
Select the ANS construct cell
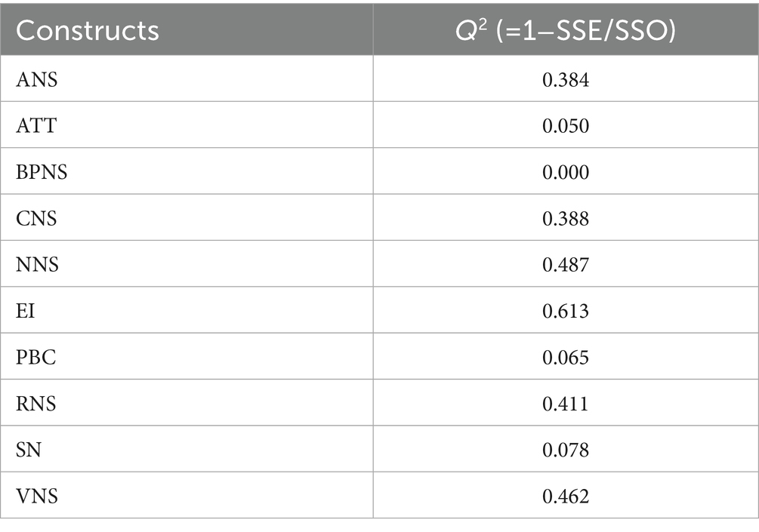pos(37,78)
